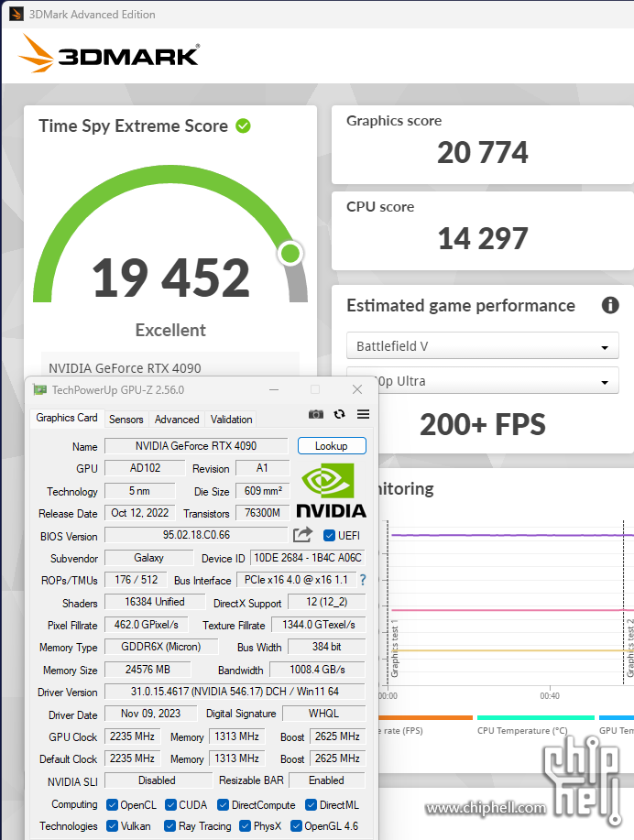Toggle the DirectML checkbox
The height and width of the screenshot is (840, 634).
(x=311, y=804)
